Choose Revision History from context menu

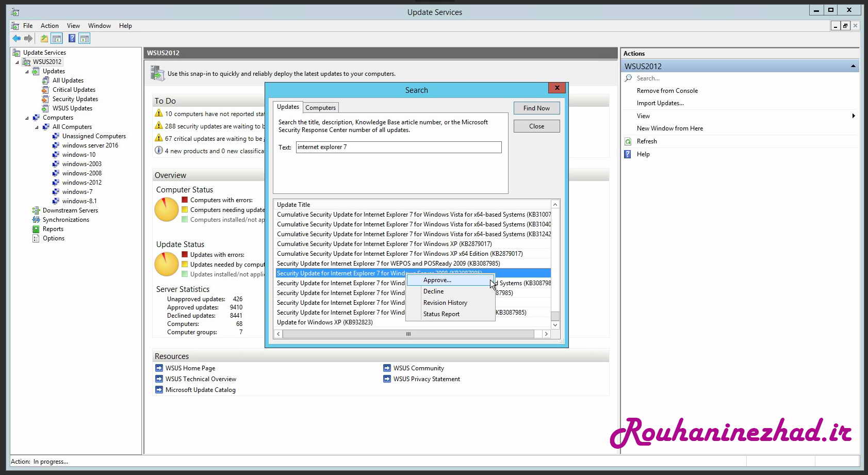pos(450,303)
